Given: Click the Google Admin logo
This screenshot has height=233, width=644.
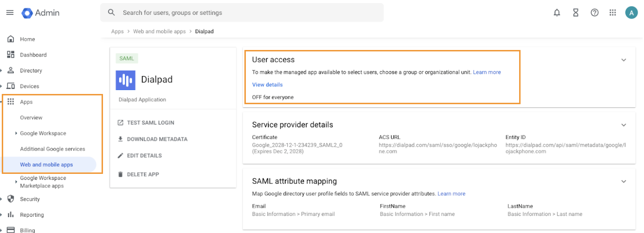Looking at the screenshot, I should click(x=40, y=13).
